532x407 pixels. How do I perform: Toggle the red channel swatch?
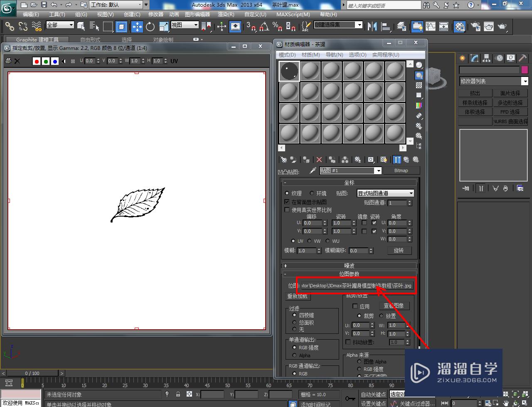tap(37, 61)
